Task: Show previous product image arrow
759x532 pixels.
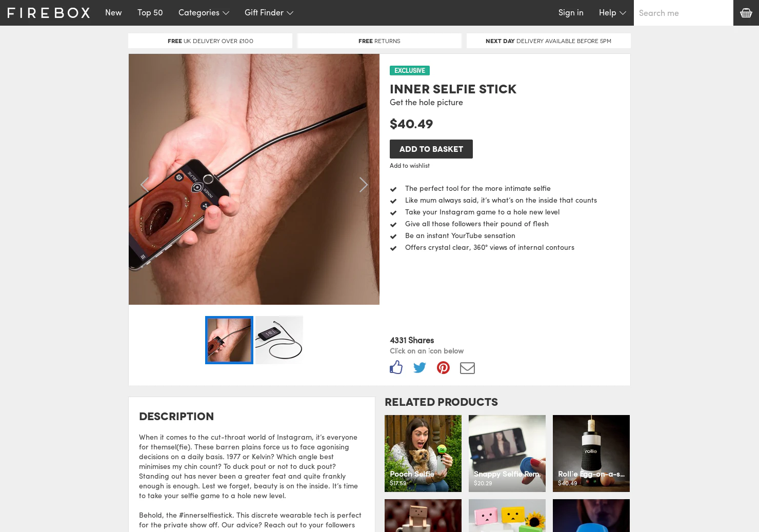Action: point(145,185)
